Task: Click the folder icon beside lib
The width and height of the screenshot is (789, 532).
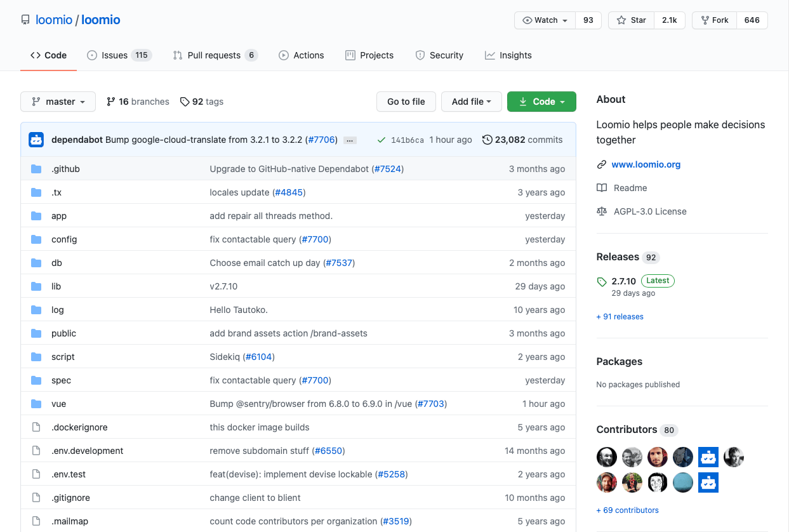Action: coord(36,286)
